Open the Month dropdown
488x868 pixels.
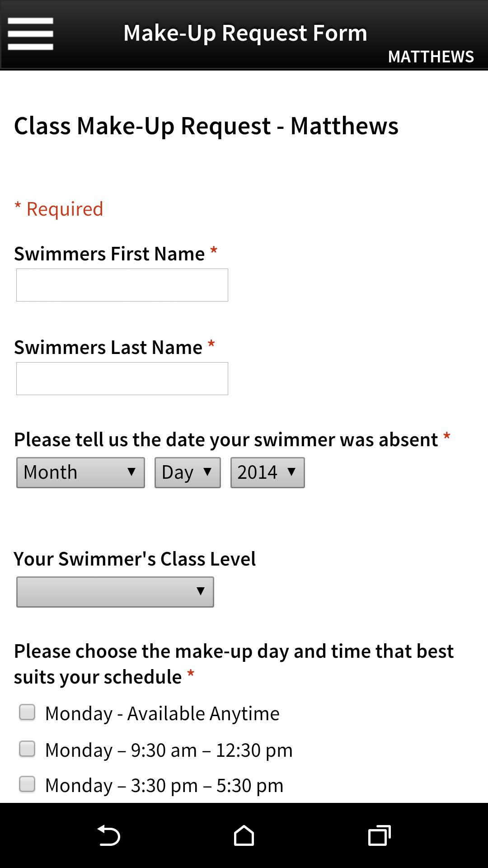[x=80, y=472]
